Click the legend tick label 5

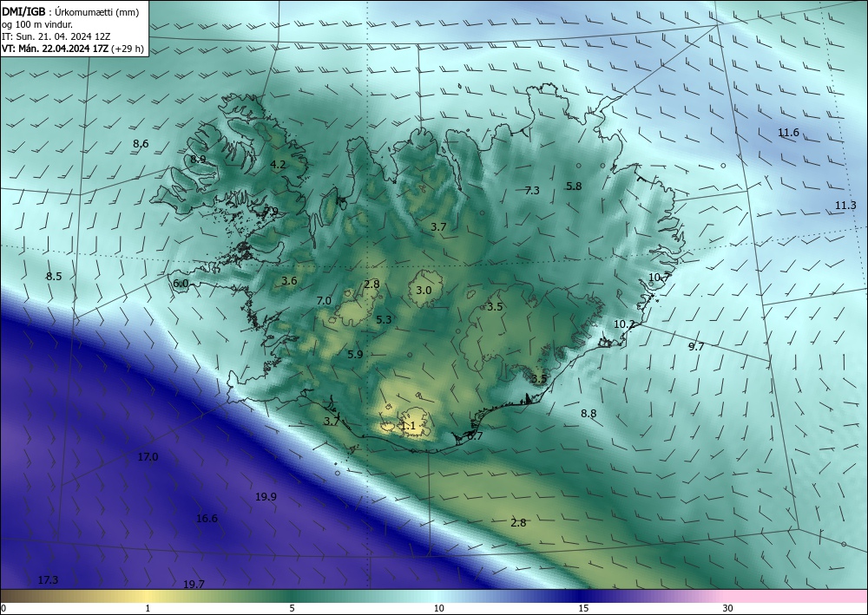(x=292, y=609)
